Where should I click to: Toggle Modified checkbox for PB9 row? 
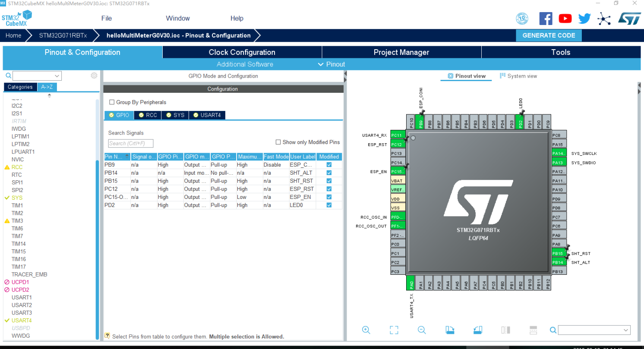pyautogui.click(x=329, y=165)
